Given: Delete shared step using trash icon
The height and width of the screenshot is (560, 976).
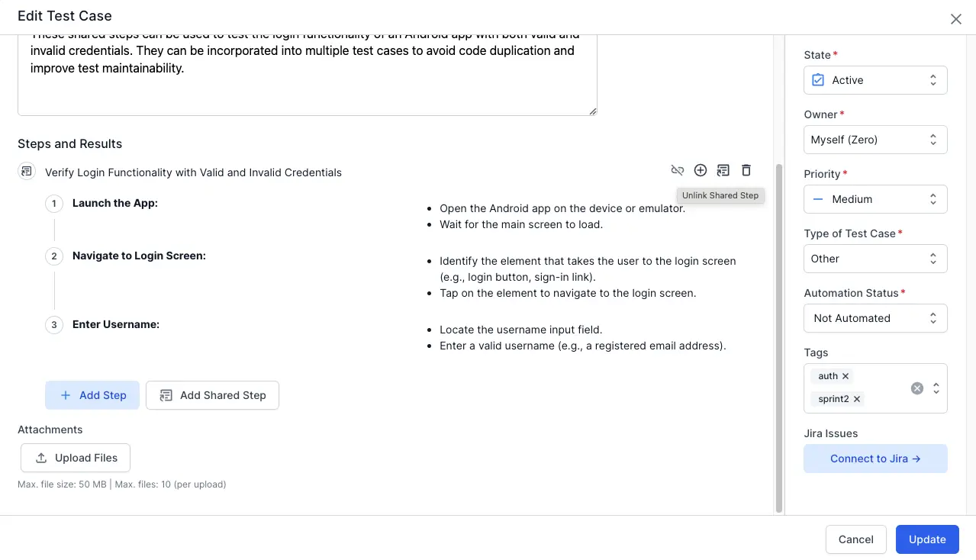Looking at the screenshot, I should pyautogui.click(x=746, y=170).
